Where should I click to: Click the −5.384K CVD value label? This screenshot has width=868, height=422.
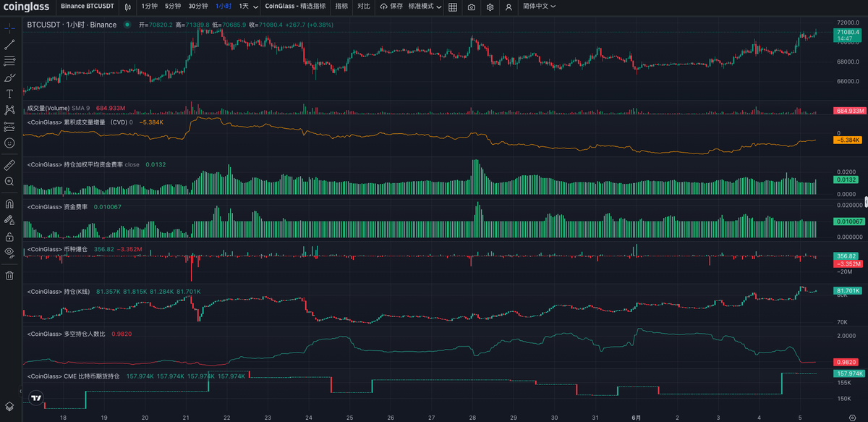click(x=848, y=140)
